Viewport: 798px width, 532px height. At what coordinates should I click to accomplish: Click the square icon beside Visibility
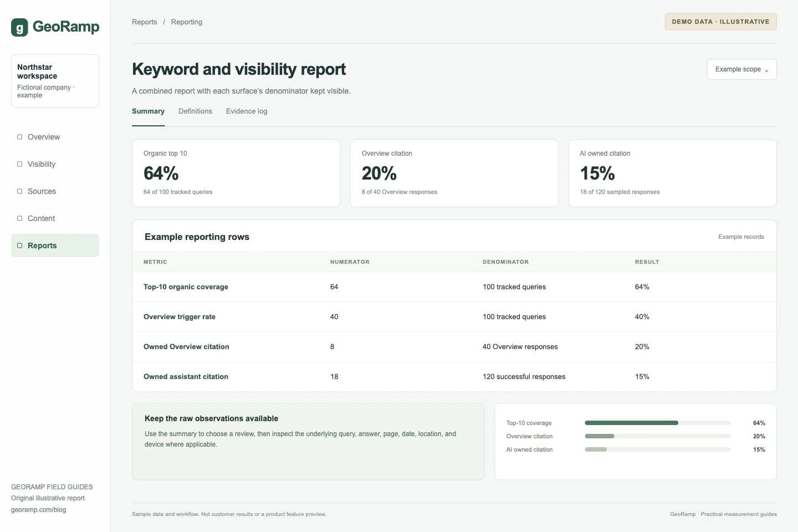click(x=20, y=164)
